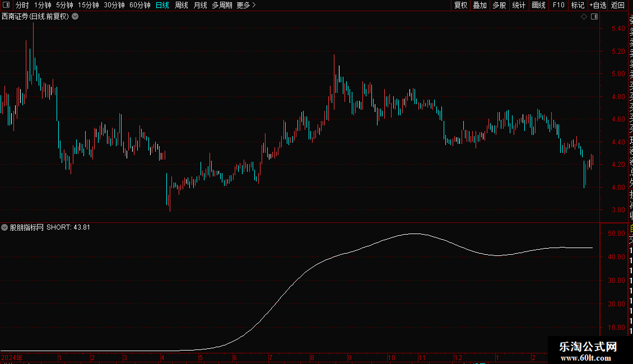
Task: Open F10 company information
Action: 558,5
